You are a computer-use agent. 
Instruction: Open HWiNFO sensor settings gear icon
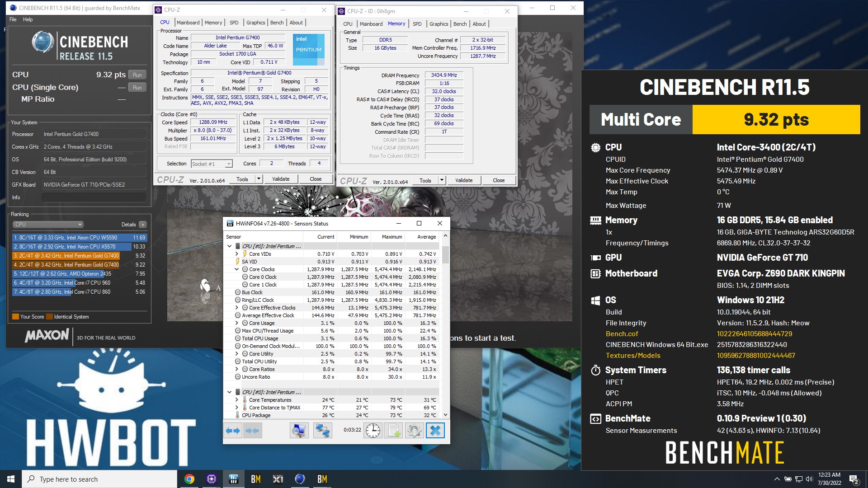(414, 430)
